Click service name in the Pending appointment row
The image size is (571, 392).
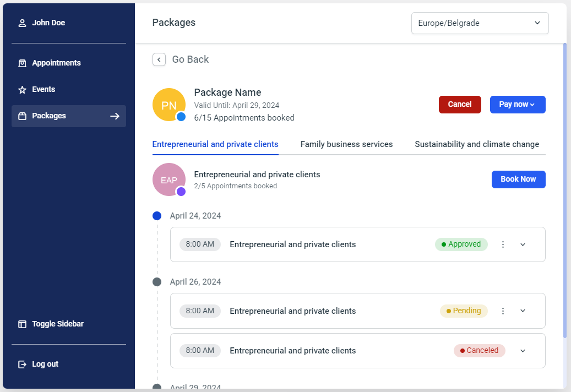click(x=293, y=311)
